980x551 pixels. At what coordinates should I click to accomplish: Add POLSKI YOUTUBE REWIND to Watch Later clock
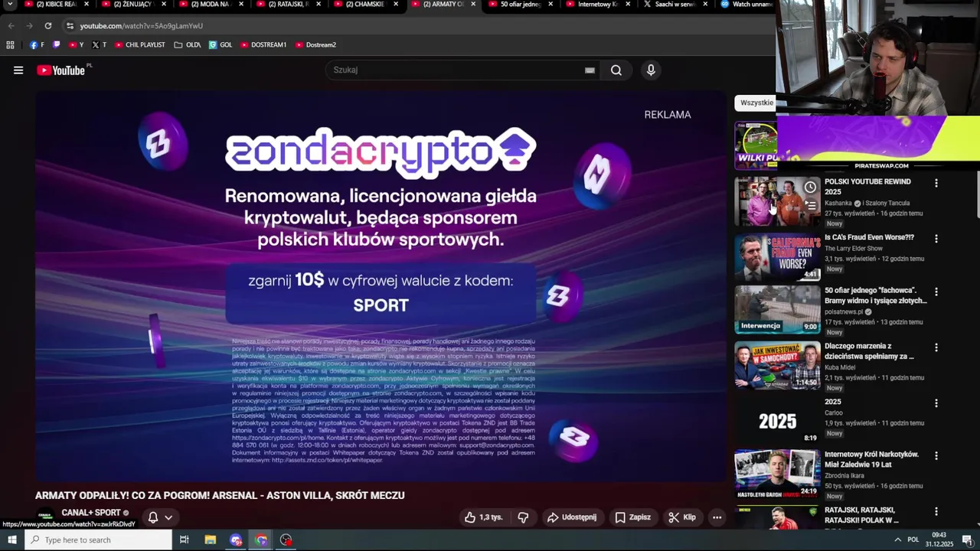[x=810, y=187]
